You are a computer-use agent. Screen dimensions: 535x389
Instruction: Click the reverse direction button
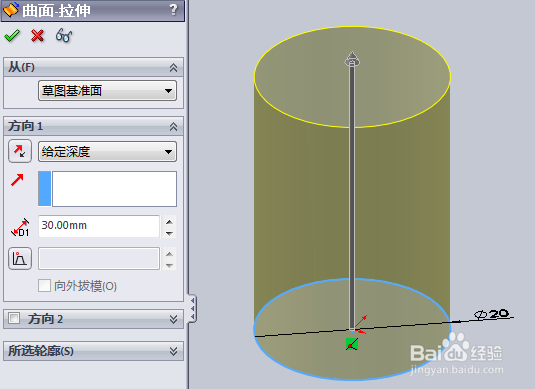20,151
